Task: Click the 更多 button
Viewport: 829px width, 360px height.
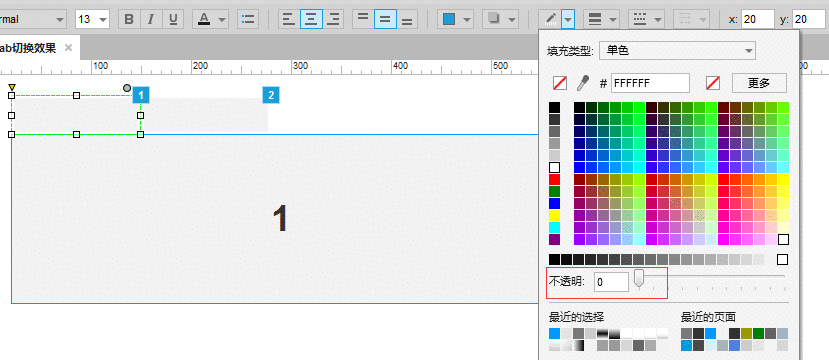Action: tap(759, 83)
